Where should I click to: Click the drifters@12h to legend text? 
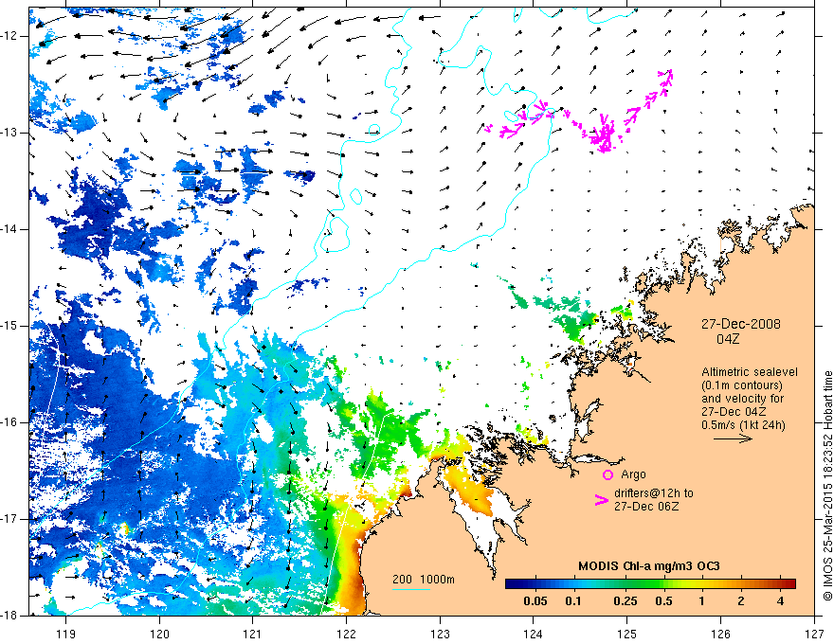point(654,493)
